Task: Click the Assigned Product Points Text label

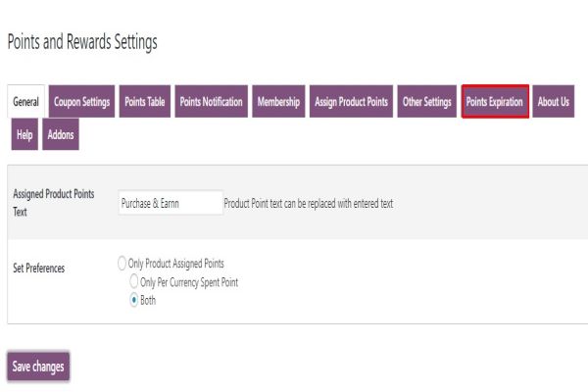Action: point(54,202)
